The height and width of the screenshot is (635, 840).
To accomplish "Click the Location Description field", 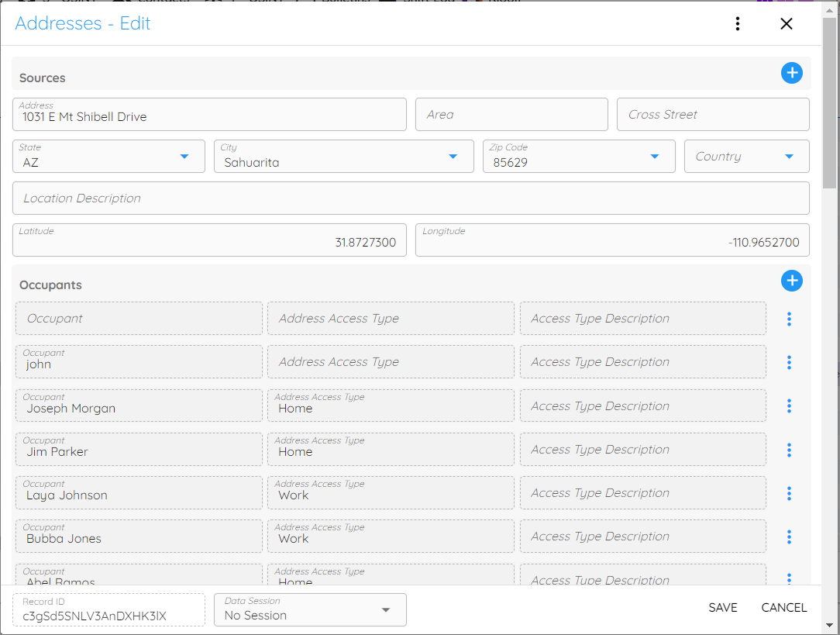I will click(x=411, y=198).
